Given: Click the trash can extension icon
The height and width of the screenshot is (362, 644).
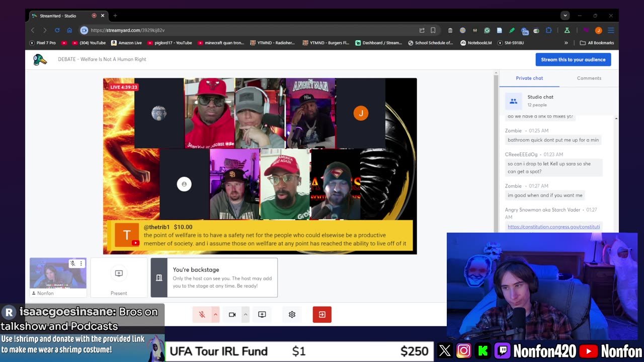Looking at the screenshot, I should pyautogui.click(x=450, y=30).
